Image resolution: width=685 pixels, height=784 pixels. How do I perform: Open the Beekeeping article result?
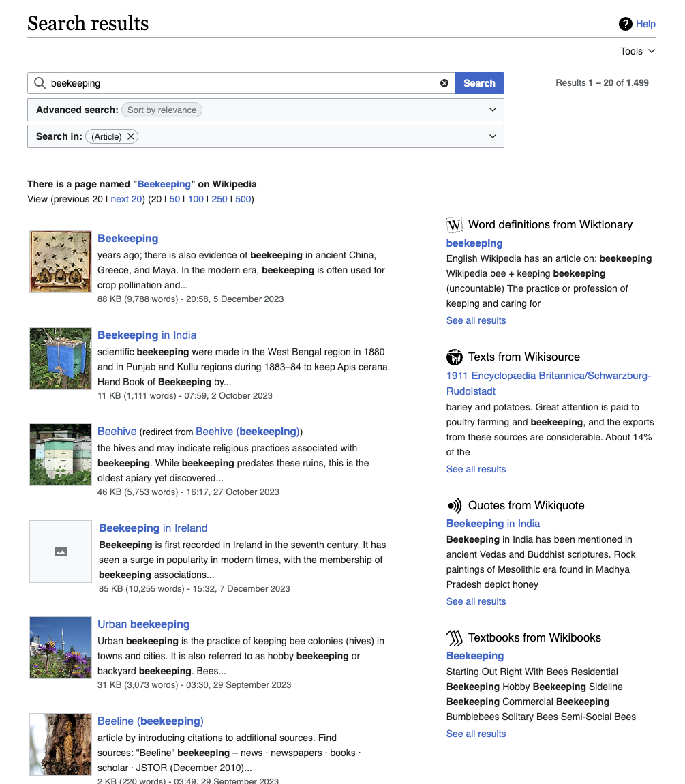tap(127, 239)
